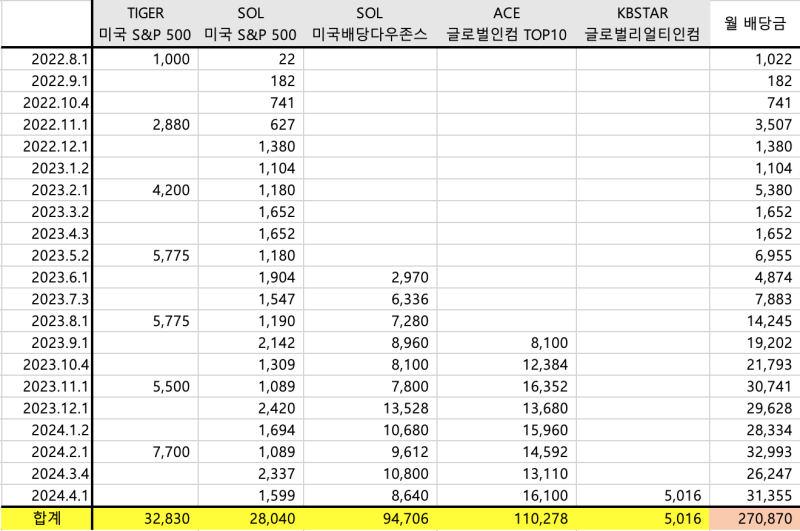800x531 pixels.
Task: Click the date cell 2022.9.1
Action: click(x=46, y=81)
